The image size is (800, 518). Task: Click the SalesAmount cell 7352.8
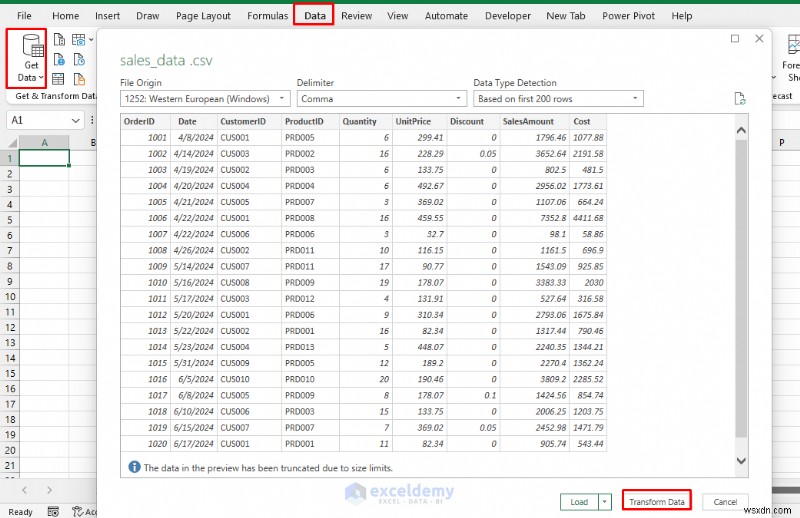coord(534,218)
